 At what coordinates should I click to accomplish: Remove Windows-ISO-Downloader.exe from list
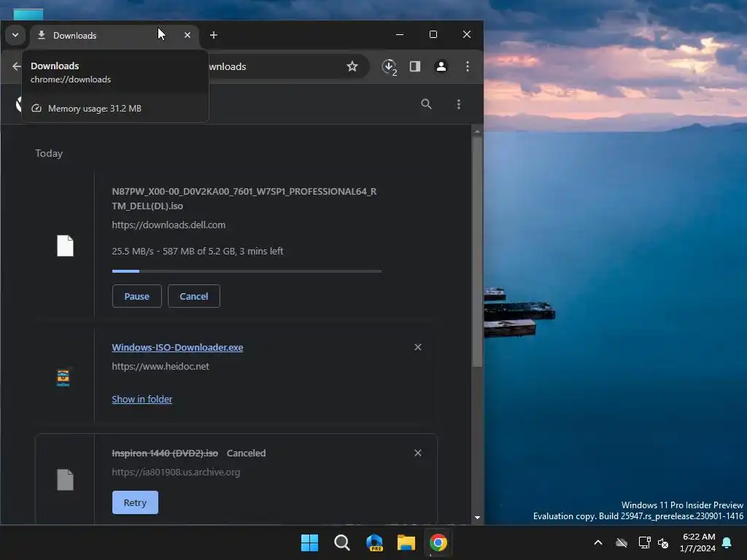point(418,347)
